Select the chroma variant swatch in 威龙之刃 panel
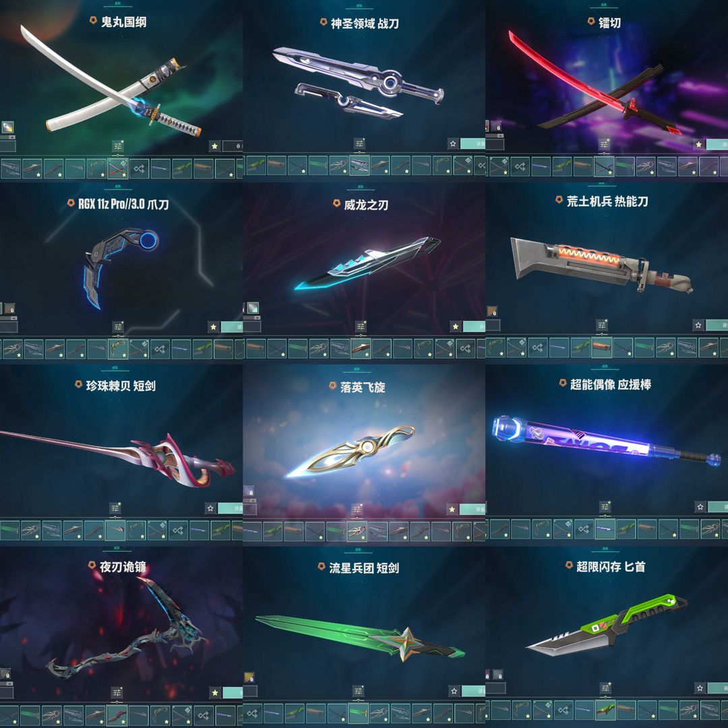 coord(253,308)
